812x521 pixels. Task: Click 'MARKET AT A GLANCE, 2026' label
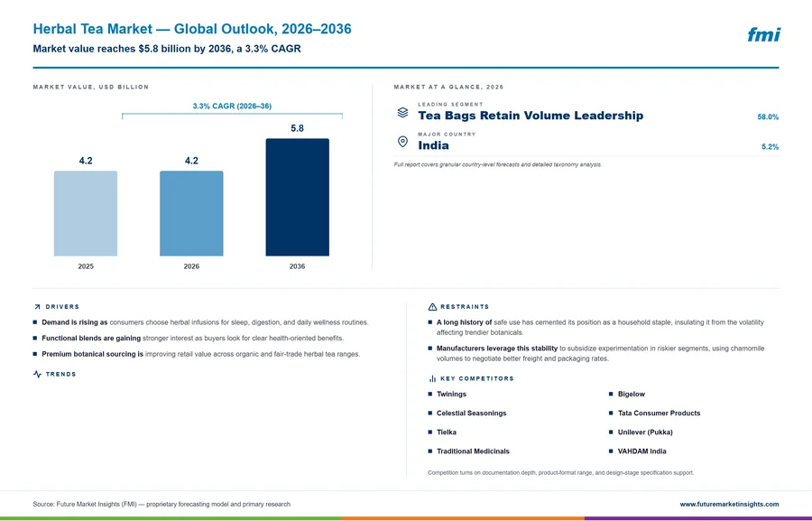pos(448,87)
